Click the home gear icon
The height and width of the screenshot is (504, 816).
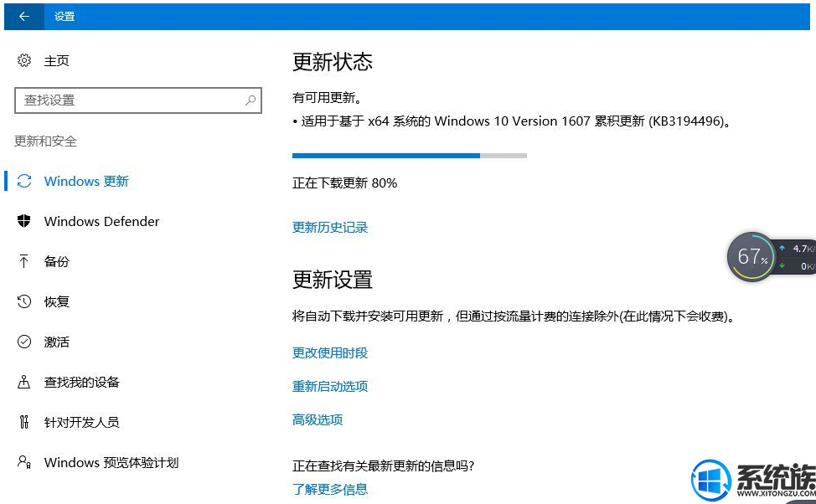click(x=24, y=60)
